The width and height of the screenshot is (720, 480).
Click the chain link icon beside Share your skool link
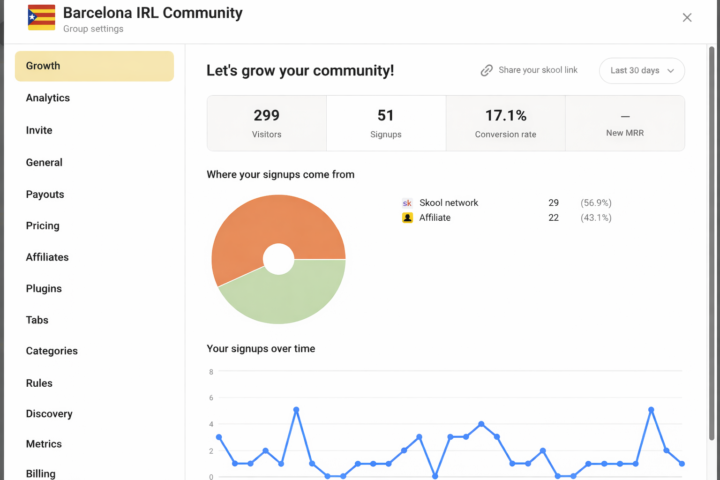[x=486, y=70]
